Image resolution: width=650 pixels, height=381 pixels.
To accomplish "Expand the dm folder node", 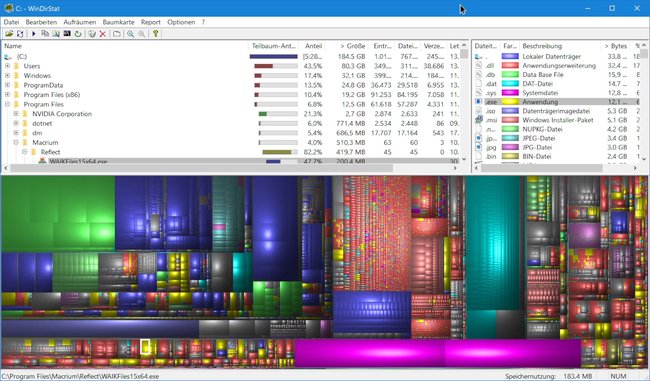I will click(x=16, y=133).
